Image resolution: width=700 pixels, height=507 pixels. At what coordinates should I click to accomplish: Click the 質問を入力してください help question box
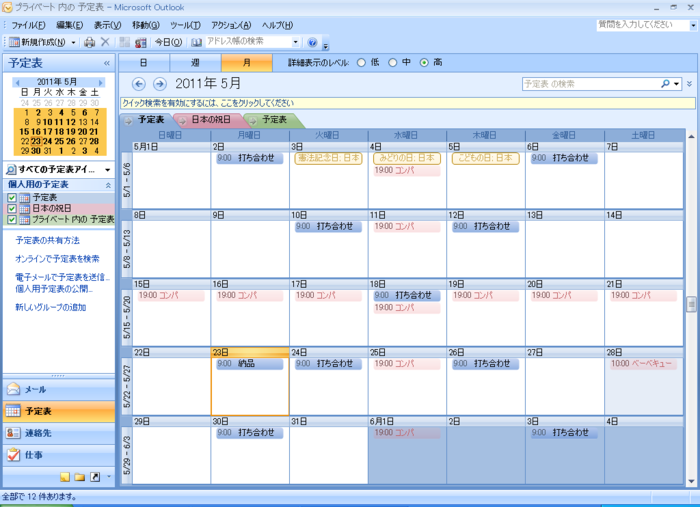point(643,25)
